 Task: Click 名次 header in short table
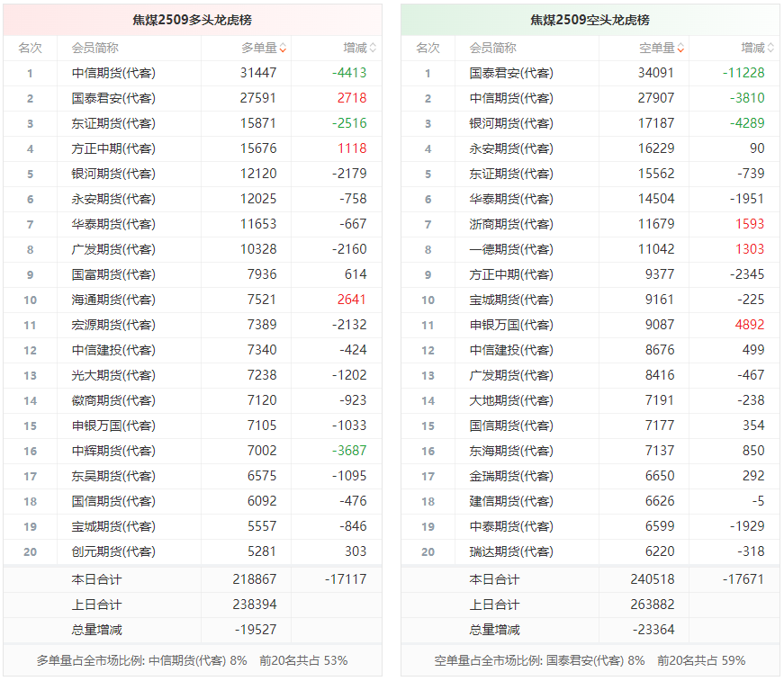[x=428, y=48]
